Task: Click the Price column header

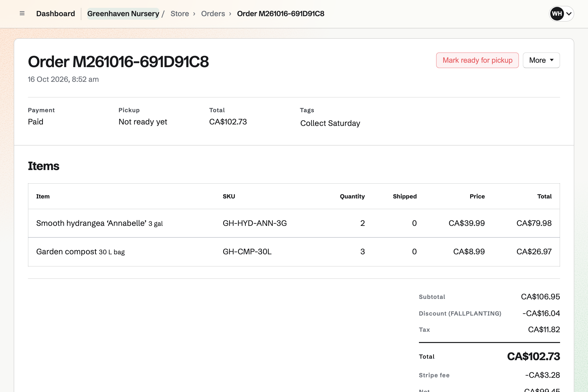Action: pyautogui.click(x=477, y=196)
